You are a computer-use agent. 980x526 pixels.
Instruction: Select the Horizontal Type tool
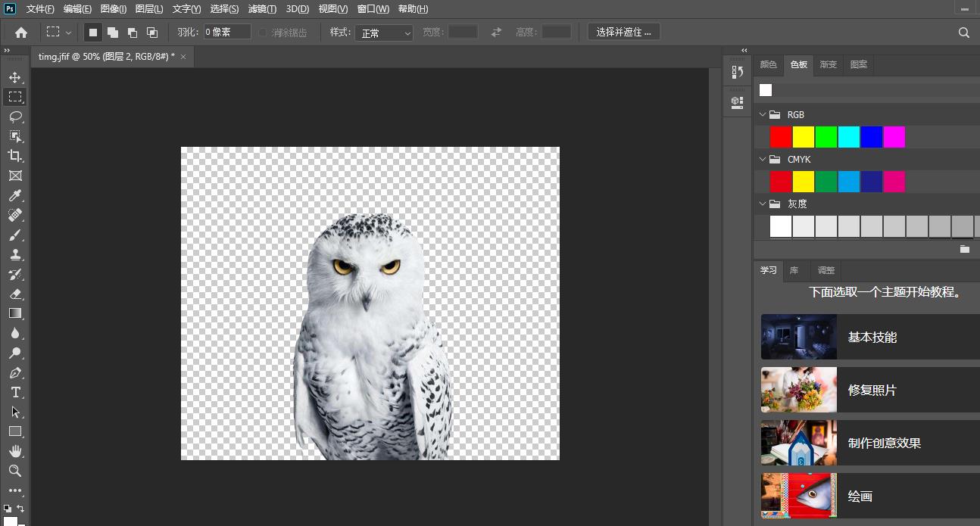tap(15, 392)
